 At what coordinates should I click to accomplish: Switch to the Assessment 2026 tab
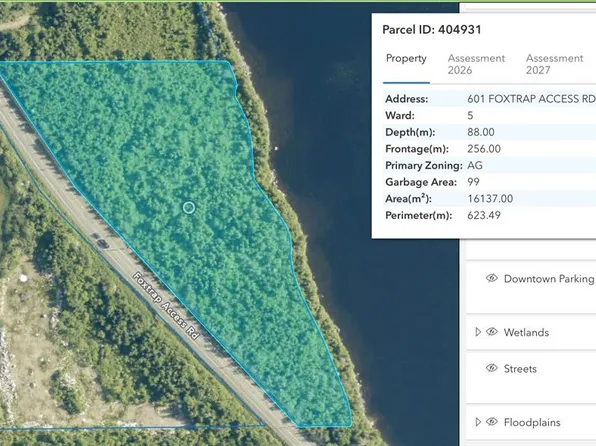(x=476, y=64)
